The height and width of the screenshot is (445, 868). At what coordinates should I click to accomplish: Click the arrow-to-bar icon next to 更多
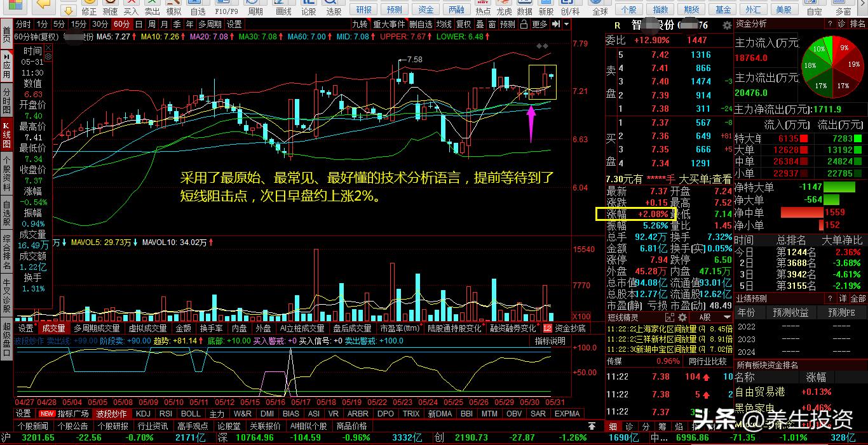tap(555, 24)
